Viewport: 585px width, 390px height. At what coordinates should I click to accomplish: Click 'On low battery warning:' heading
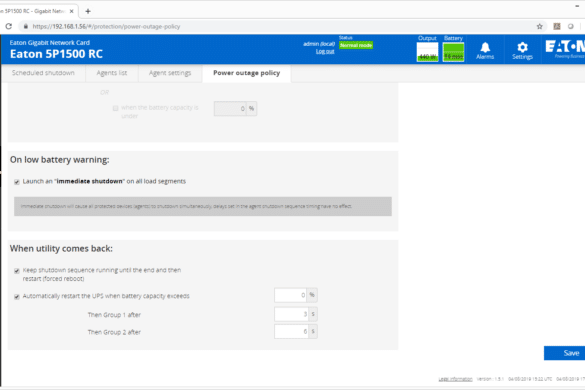pos(60,160)
